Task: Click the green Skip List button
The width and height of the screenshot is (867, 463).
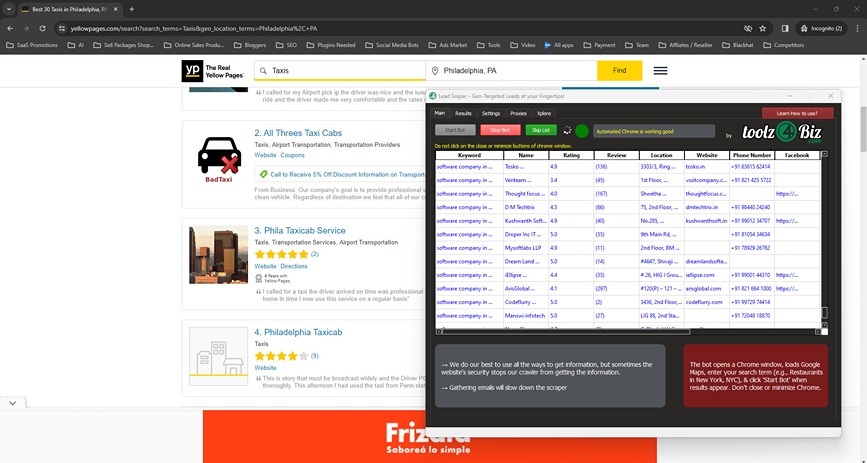Action: tap(541, 130)
